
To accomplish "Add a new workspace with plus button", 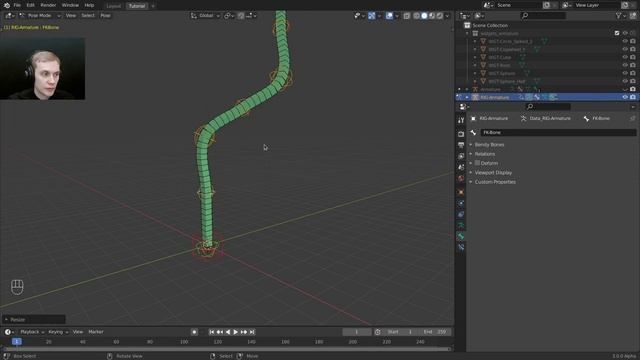I will (153, 6).
